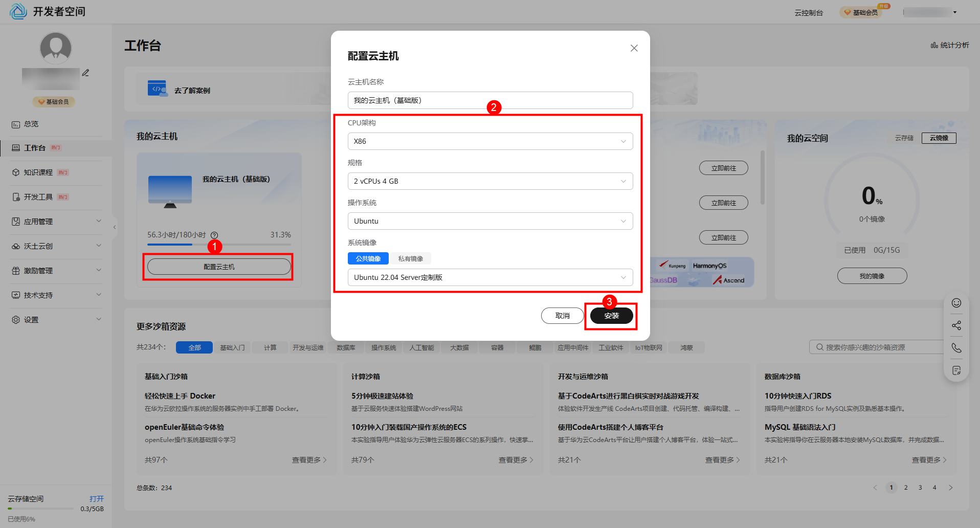Click the first 立即前往 button

coord(724,168)
